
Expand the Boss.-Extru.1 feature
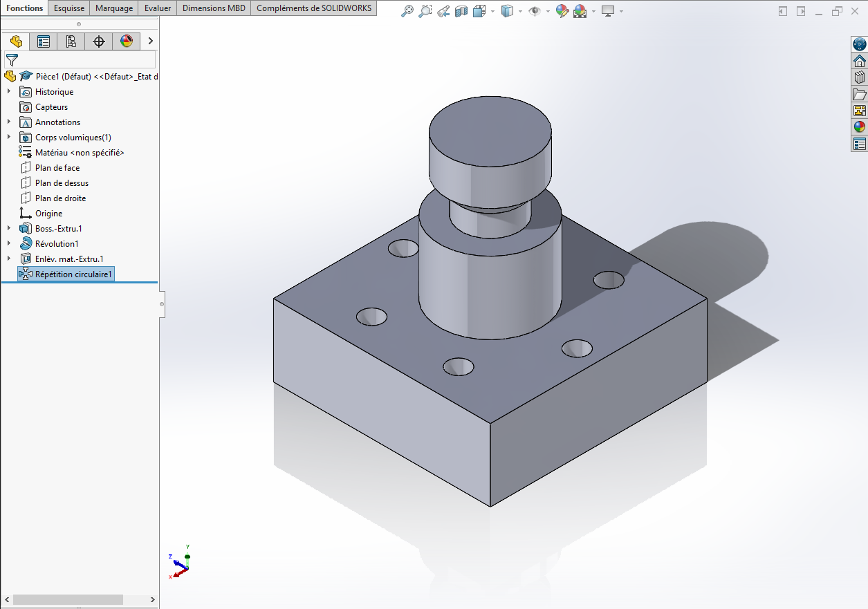pyautogui.click(x=9, y=228)
